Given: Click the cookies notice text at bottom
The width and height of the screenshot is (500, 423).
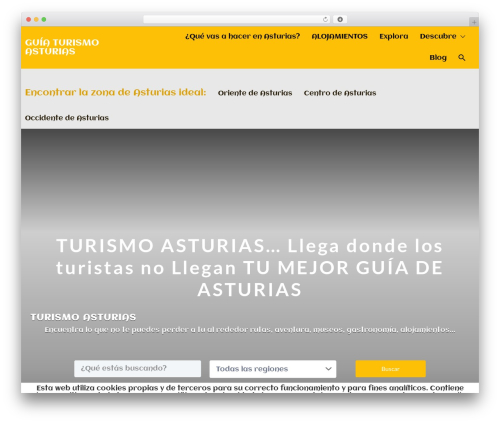Looking at the screenshot, I should tap(250, 388).
